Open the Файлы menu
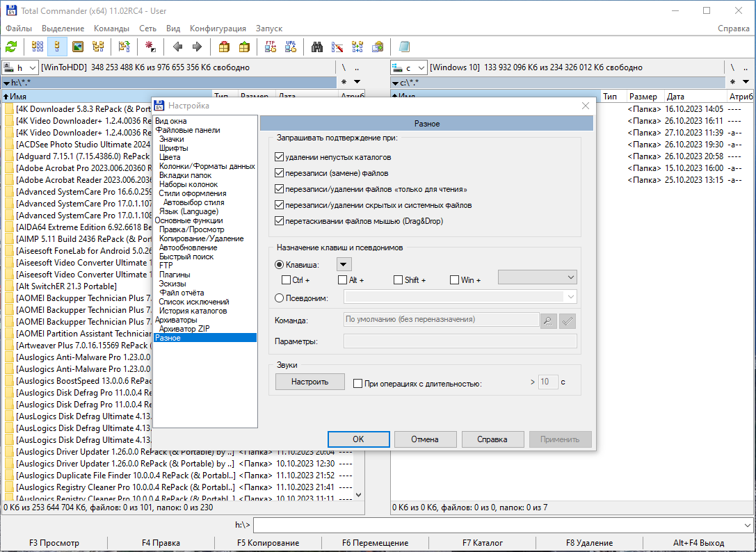Screen dimensions: 756x552 pyautogui.click(x=19, y=29)
